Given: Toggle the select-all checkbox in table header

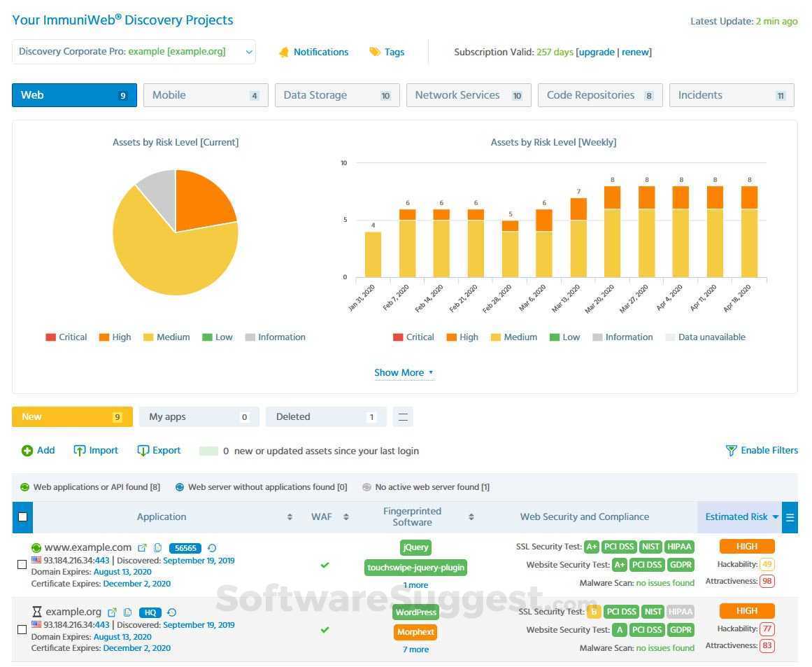Looking at the screenshot, I should [22, 517].
